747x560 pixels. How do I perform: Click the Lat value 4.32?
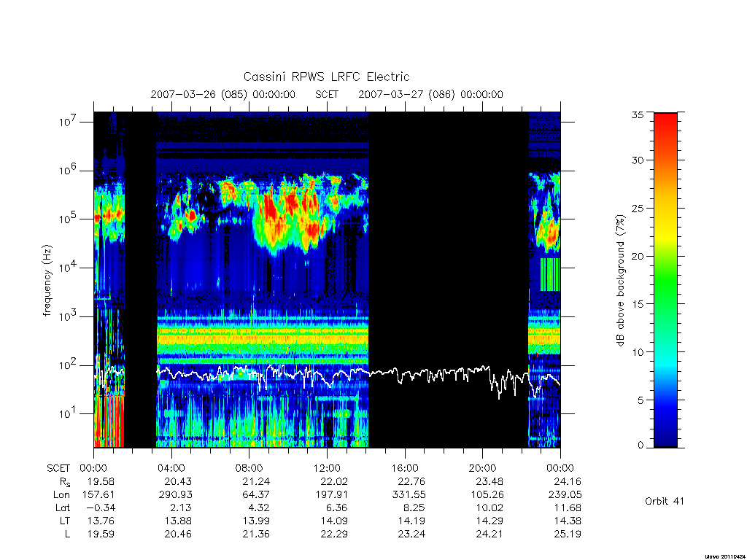[x=260, y=508]
